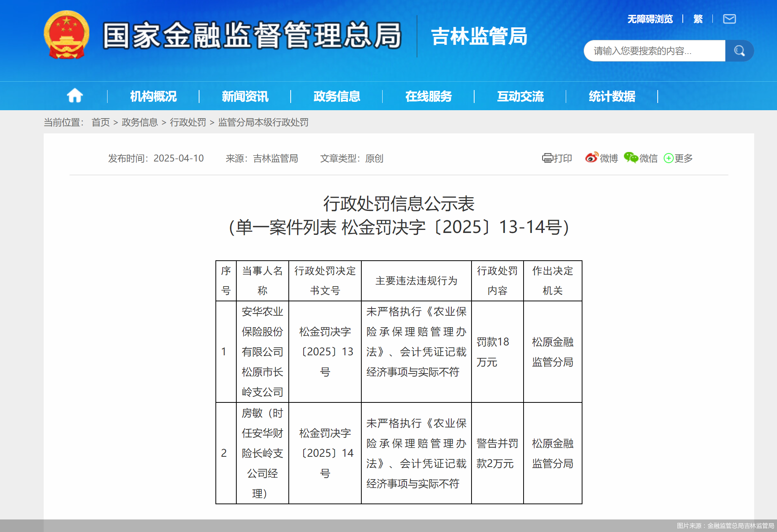Enable 无障碍浏览 accessibility mode
This screenshot has width=777, height=532.
(650, 19)
